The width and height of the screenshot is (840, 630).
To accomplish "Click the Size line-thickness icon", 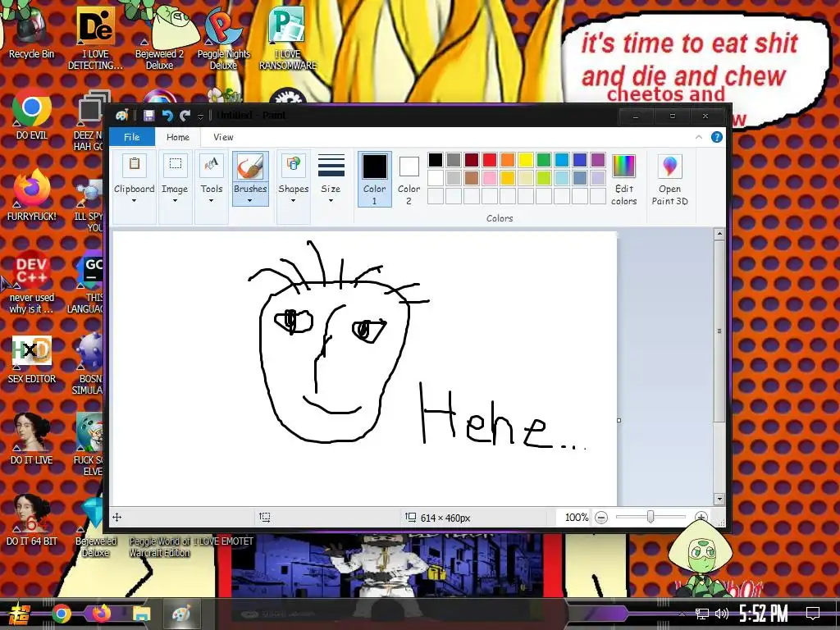I will tap(331, 166).
